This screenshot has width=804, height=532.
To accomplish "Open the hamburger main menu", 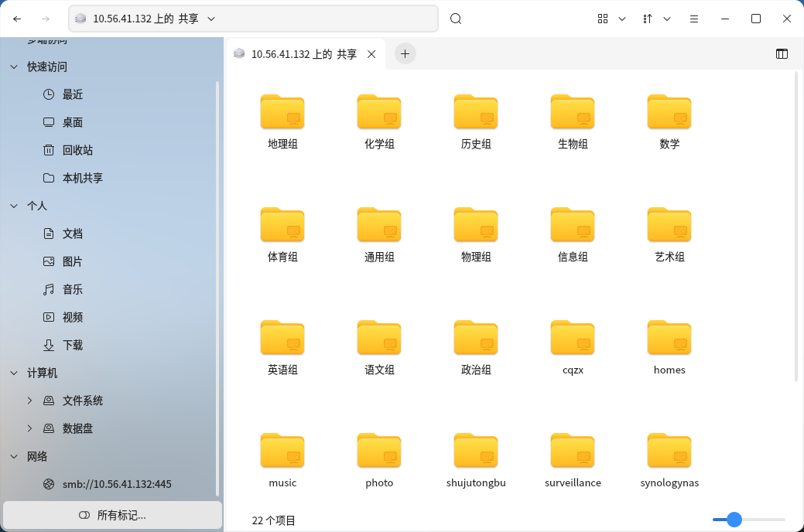I will [694, 19].
